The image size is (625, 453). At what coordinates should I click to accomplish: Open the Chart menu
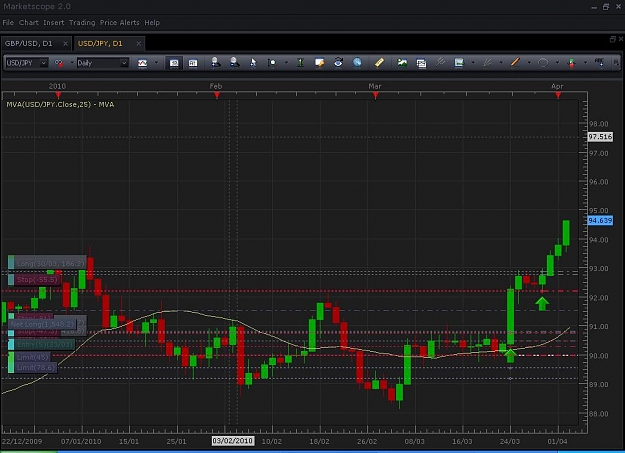pos(29,23)
